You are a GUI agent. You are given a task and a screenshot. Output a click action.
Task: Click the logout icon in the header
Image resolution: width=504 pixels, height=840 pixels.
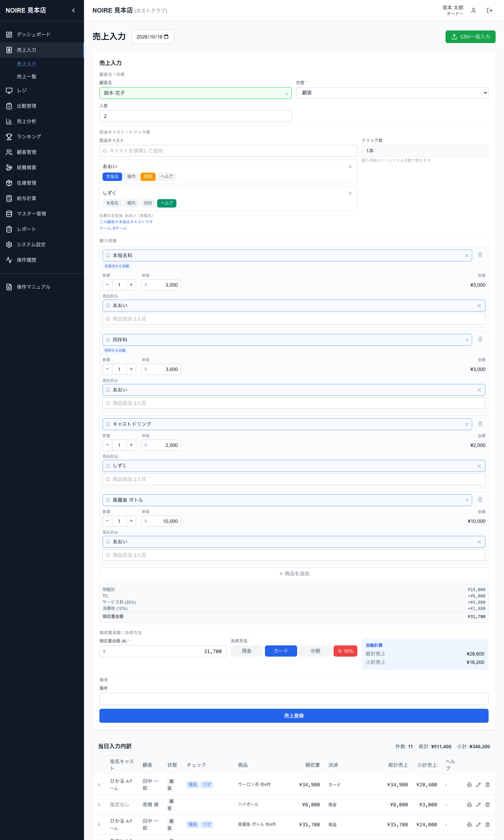coord(490,10)
